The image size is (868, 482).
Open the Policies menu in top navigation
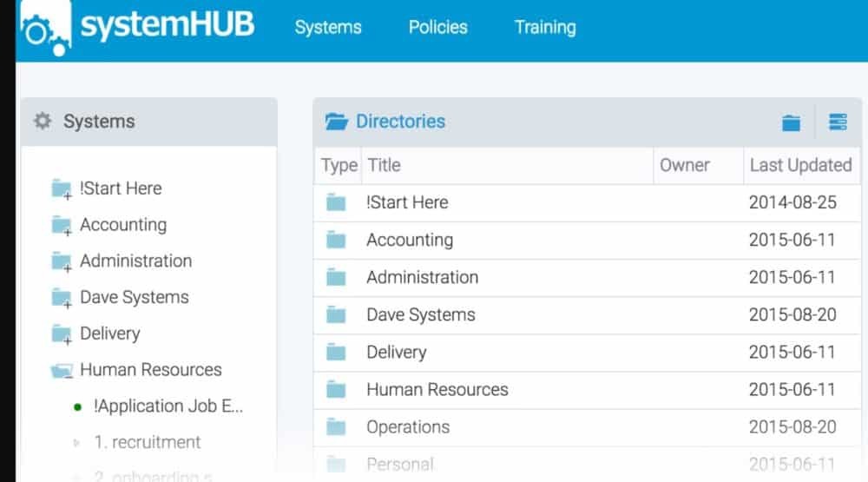[437, 28]
